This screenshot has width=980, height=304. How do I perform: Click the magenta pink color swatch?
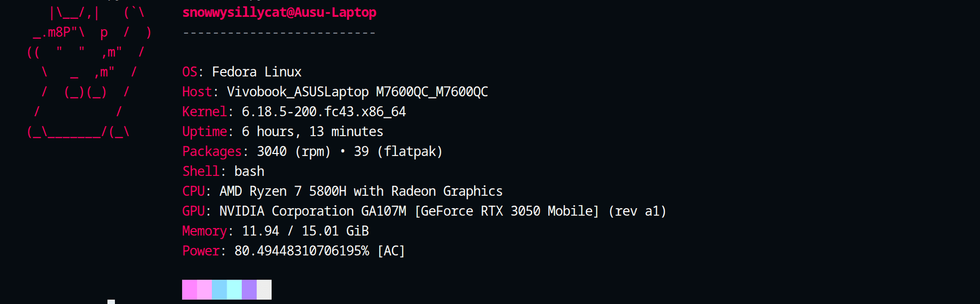189,290
